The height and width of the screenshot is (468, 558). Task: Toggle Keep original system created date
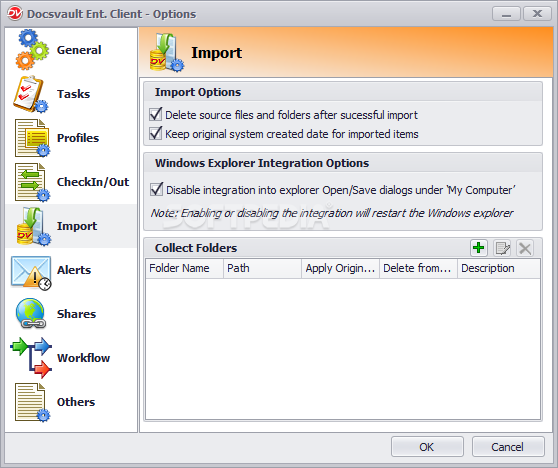pos(156,133)
